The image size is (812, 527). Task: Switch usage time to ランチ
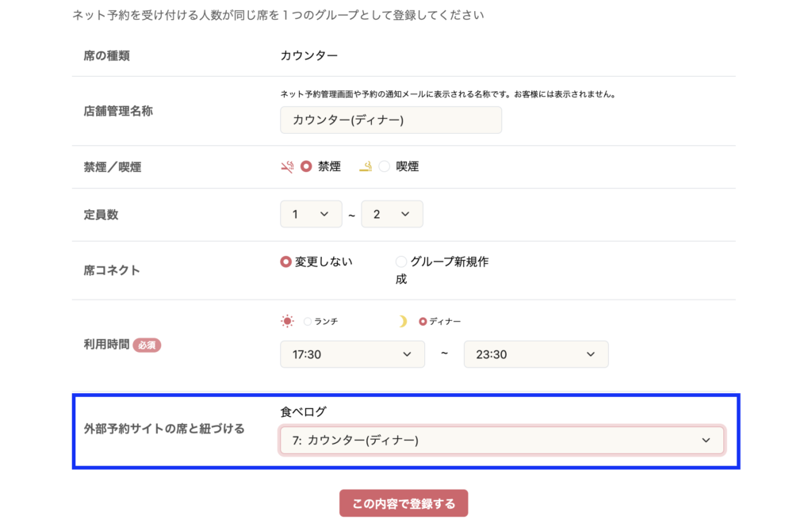(x=308, y=322)
